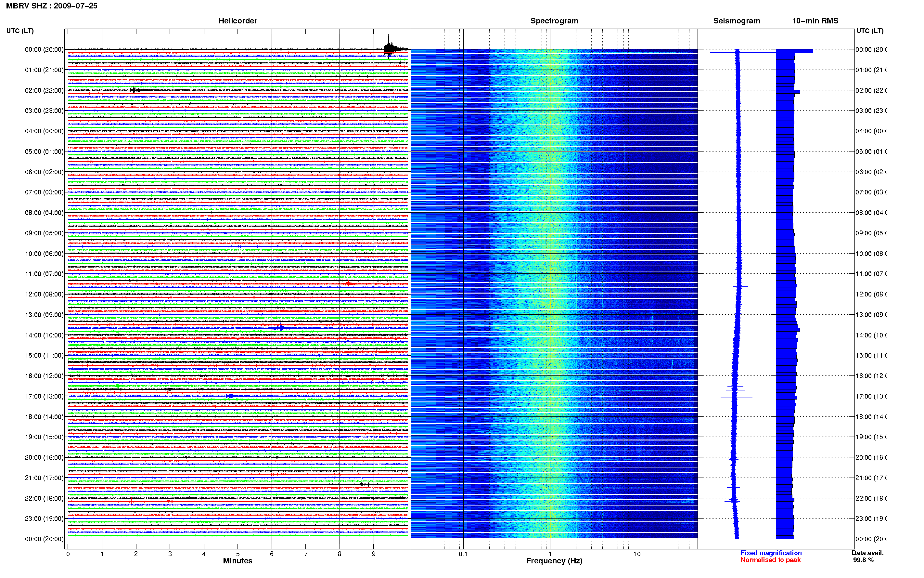Image resolution: width=924 pixels, height=578 pixels.
Task: Click left time label 04:00 (00:00)
Action: pyautogui.click(x=44, y=131)
